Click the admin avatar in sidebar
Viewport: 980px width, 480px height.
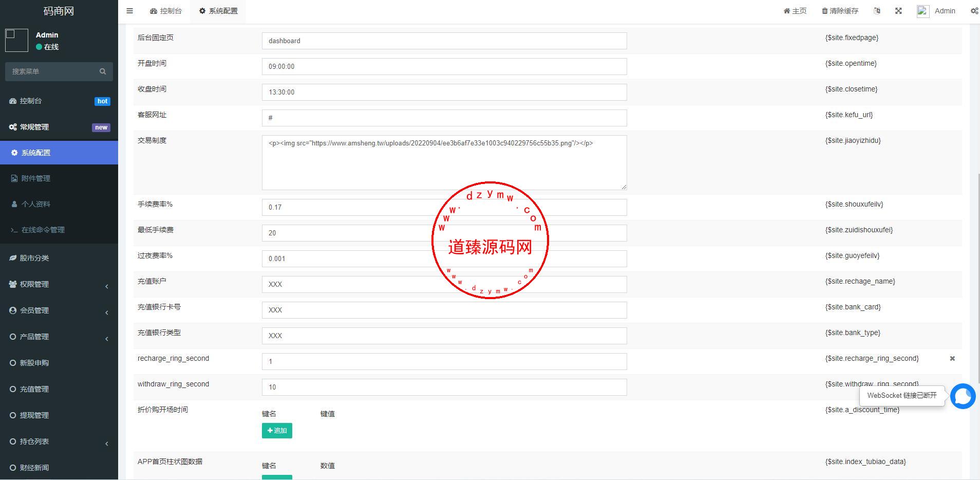coord(16,40)
